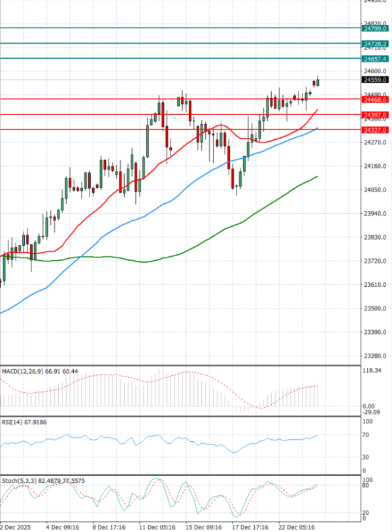Viewport: 392px width, 532px height.
Task: Click the red 24468.6 support label
Action: [x=375, y=99]
